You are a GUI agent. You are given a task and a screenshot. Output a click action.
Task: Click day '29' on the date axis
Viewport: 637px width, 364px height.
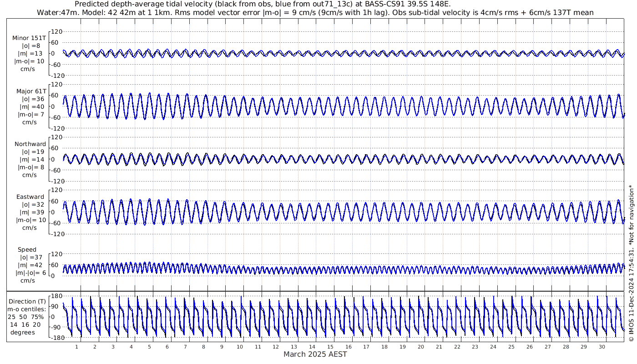584,347
